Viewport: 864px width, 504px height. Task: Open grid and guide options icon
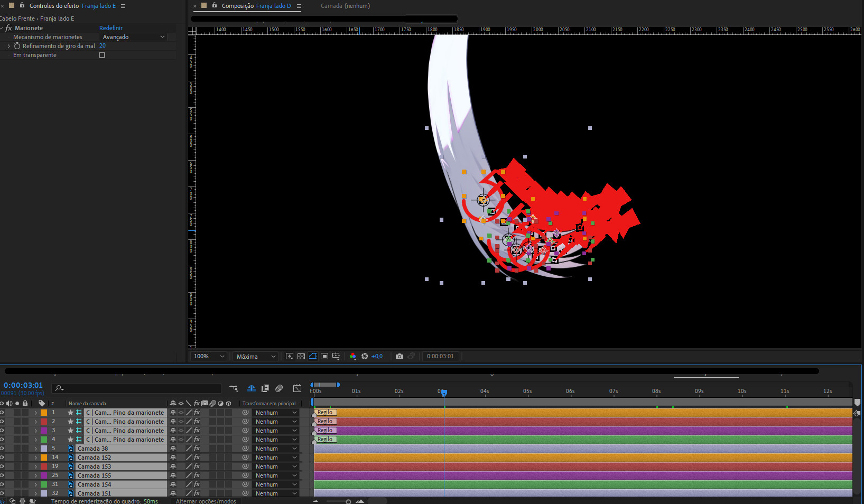(x=336, y=357)
